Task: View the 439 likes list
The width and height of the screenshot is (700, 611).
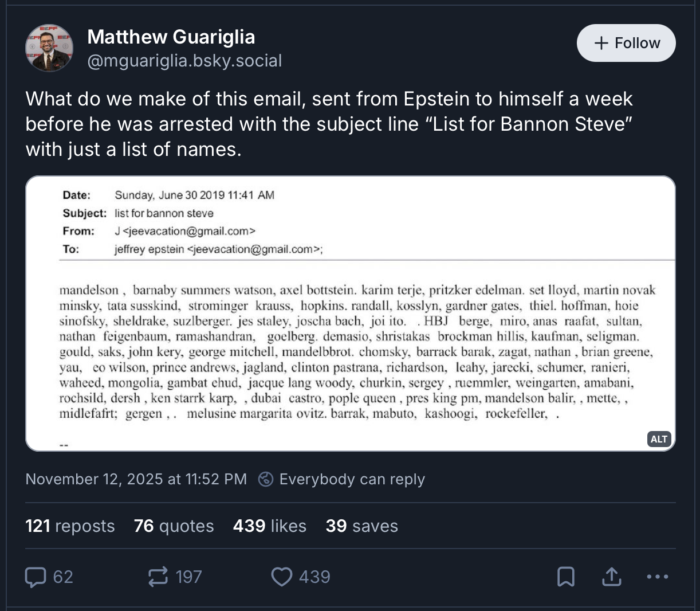Action: point(269,526)
